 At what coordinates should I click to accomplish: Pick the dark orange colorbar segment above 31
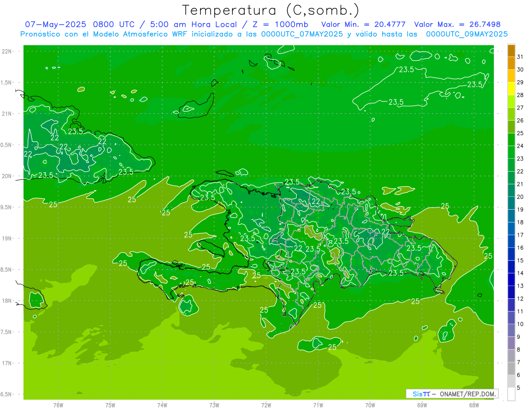click(511, 51)
